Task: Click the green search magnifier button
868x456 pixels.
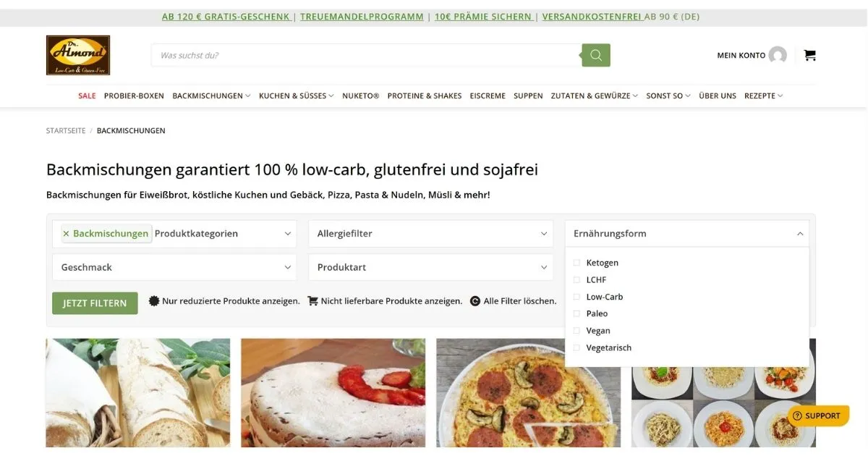Action: point(596,55)
